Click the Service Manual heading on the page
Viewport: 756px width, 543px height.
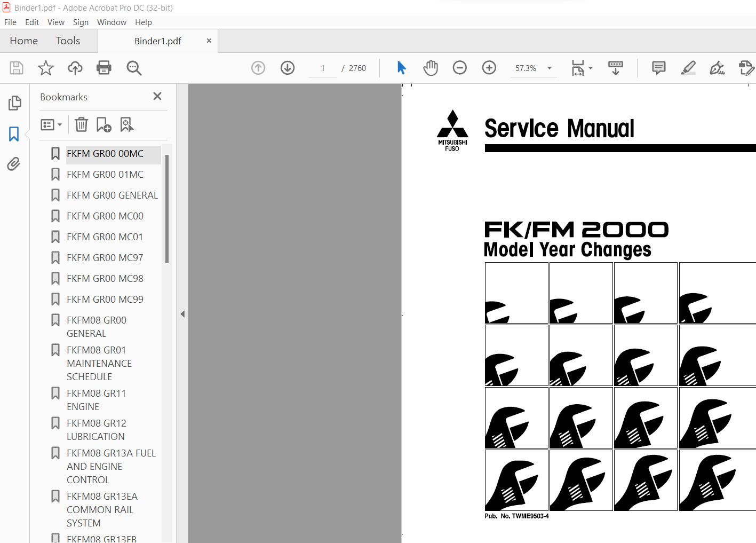559,128
